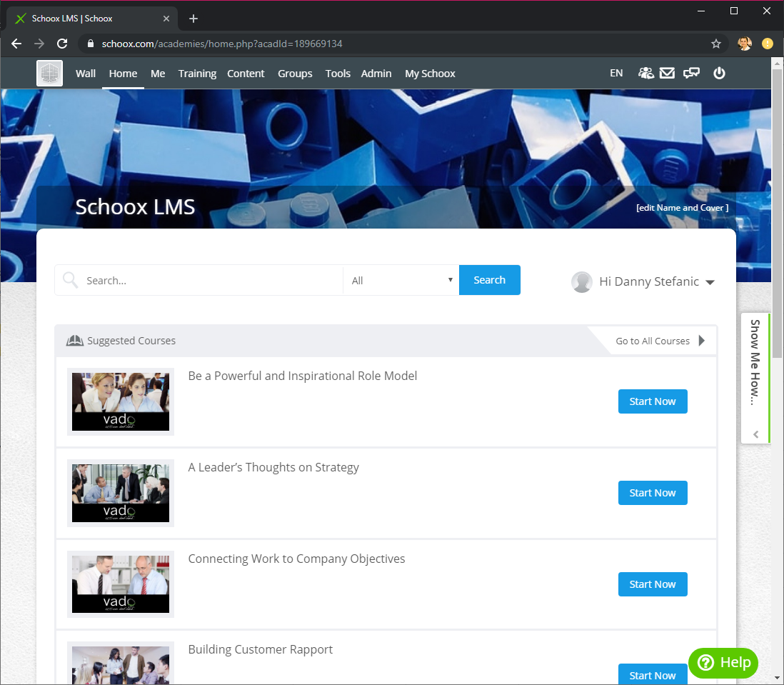The height and width of the screenshot is (685, 784).
Task: Click the browser address bar URL
Action: (222, 44)
